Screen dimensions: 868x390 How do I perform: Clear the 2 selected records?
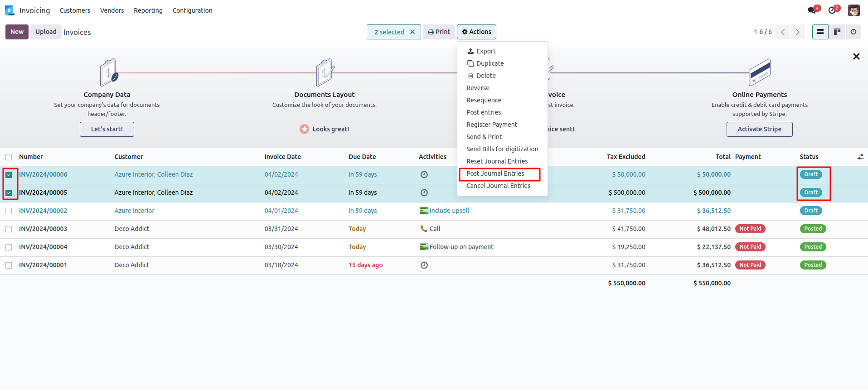412,32
